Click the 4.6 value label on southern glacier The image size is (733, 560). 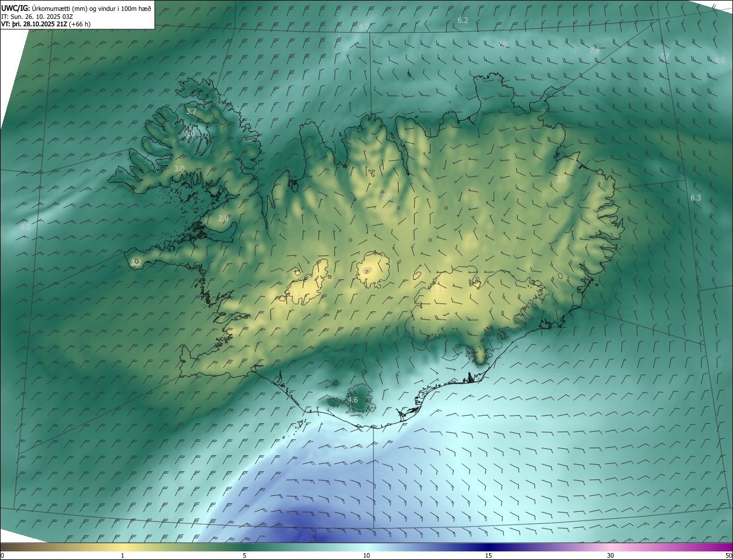pos(353,400)
